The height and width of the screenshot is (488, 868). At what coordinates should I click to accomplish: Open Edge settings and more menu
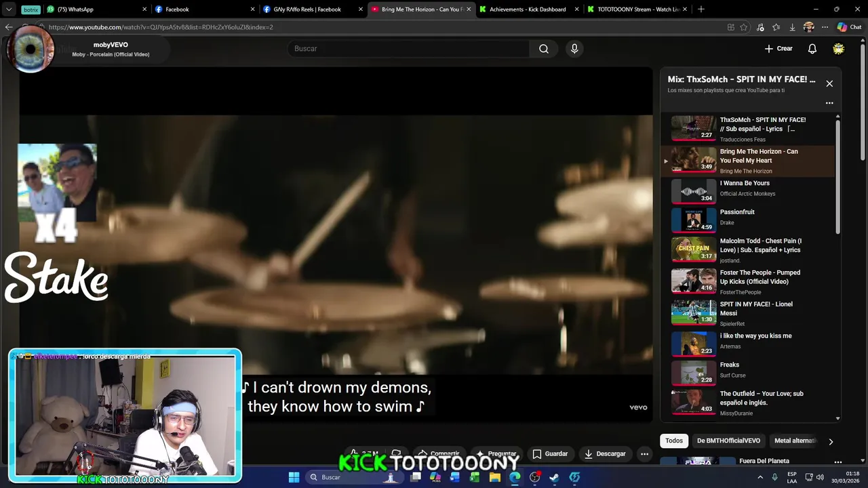[x=825, y=27]
